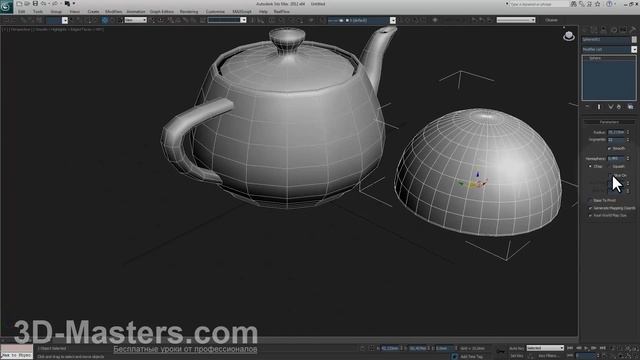Switch to the Create command panel tab
640x360 pixels.
(585, 30)
